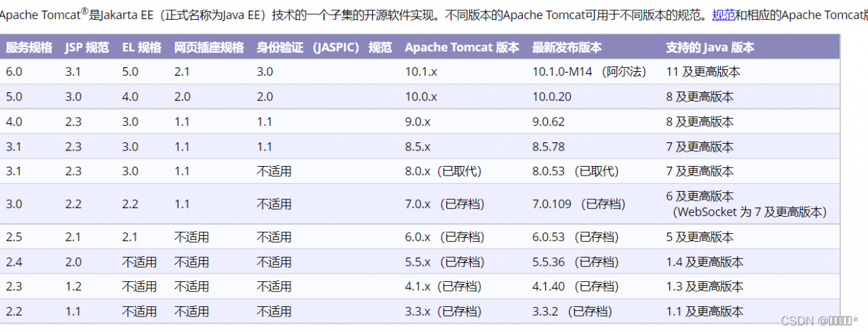The image size is (868, 332).
Task: Click the 支持的 Java 版本 column header
Action: pos(710,47)
